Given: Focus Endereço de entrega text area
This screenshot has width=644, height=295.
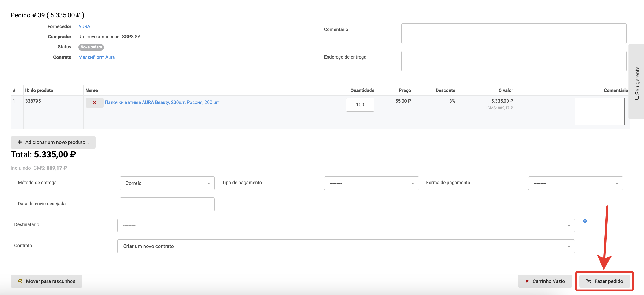Looking at the screenshot, I should click(513, 61).
